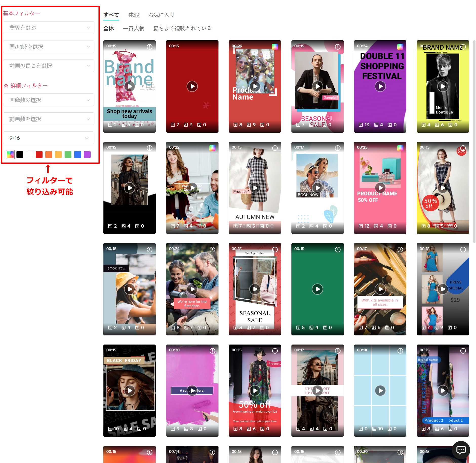Viewport: 476px width, 463px height.
Task: Filter templates by red color swatch
Action: point(39,154)
